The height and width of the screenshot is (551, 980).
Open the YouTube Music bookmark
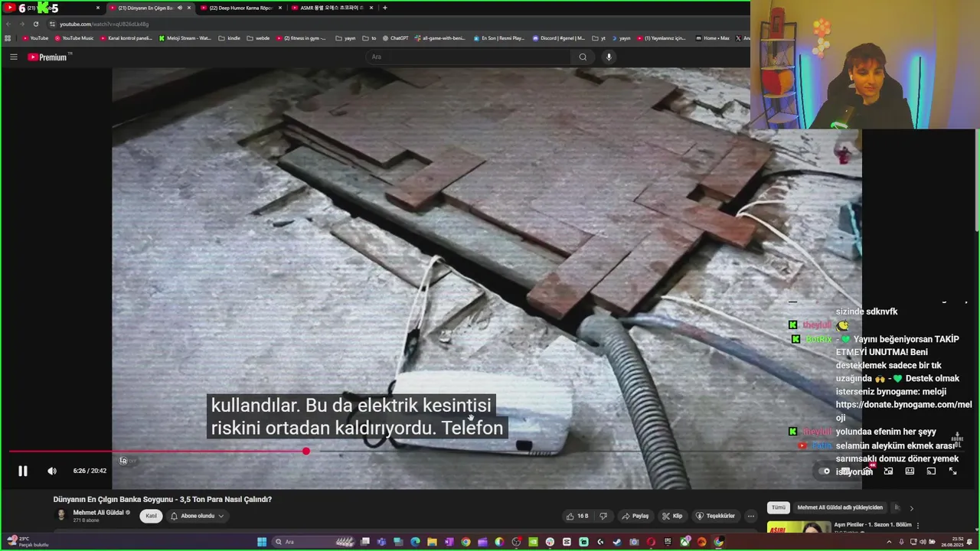coord(73,37)
